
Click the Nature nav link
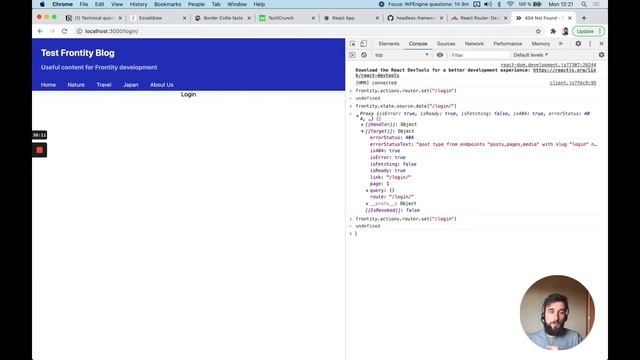(x=76, y=85)
